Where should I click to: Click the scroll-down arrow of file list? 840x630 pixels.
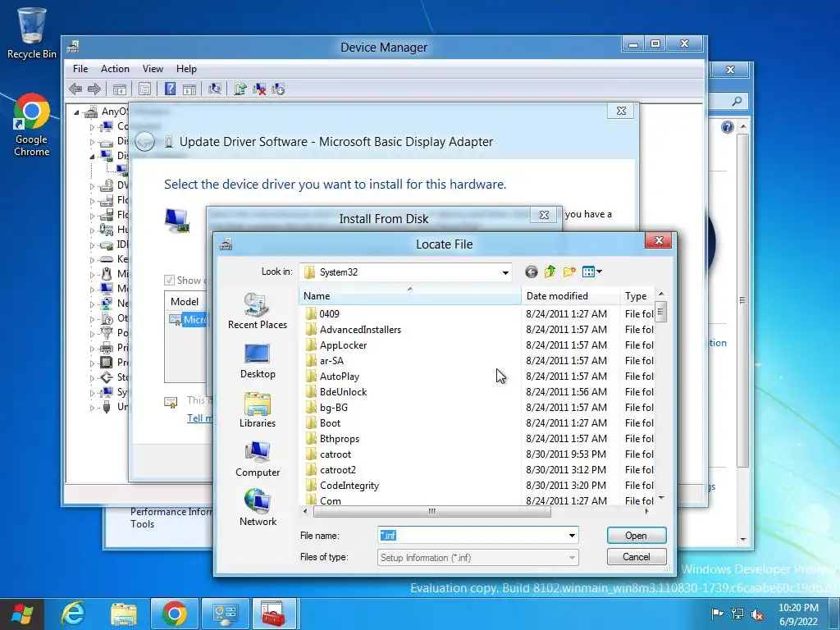click(x=661, y=498)
